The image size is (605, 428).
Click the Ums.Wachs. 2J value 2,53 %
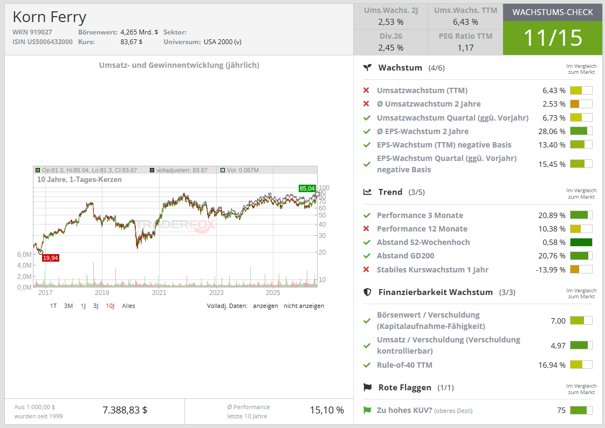(x=391, y=22)
